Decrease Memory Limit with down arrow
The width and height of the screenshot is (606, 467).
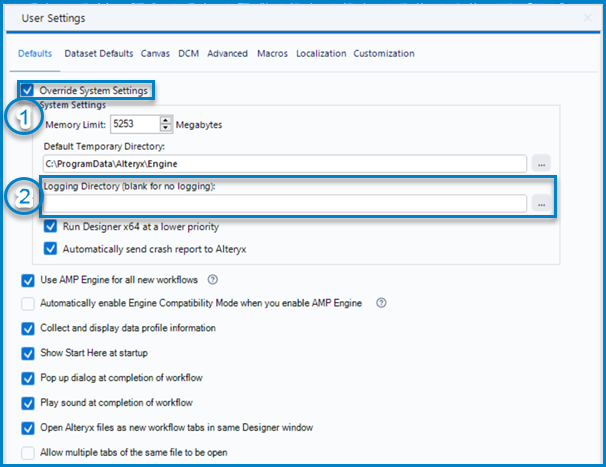click(x=166, y=128)
